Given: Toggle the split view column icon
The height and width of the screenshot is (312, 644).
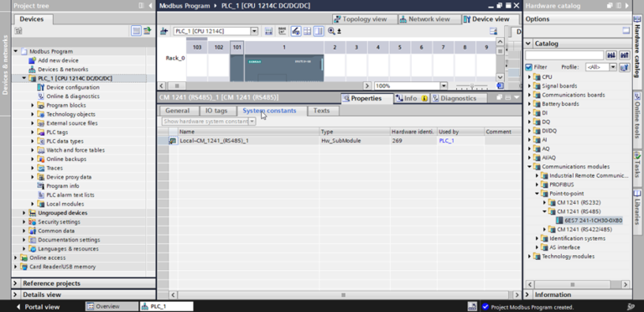Looking at the screenshot, I should coord(319,31).
